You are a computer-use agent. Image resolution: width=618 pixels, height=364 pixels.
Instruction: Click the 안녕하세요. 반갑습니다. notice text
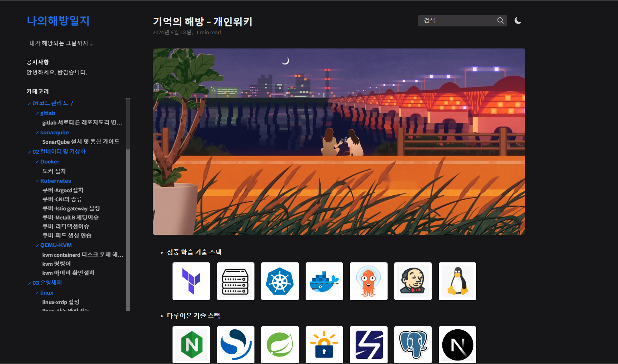point(57,72)
